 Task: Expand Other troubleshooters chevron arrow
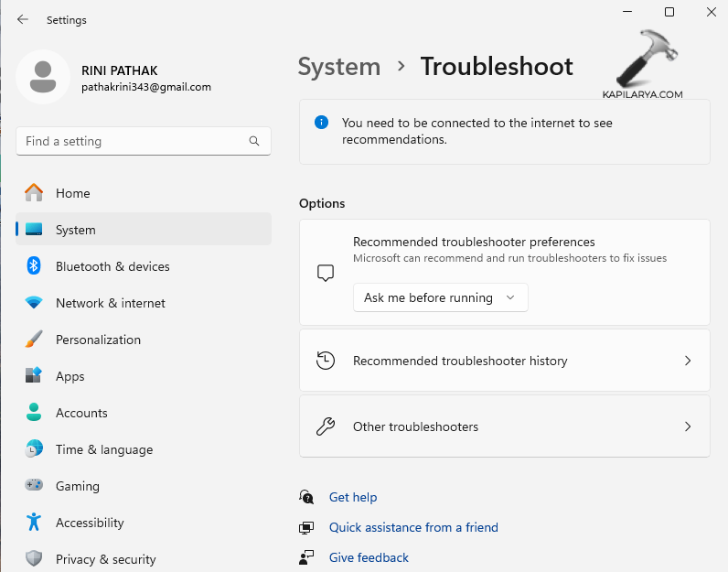coord(688,426)
